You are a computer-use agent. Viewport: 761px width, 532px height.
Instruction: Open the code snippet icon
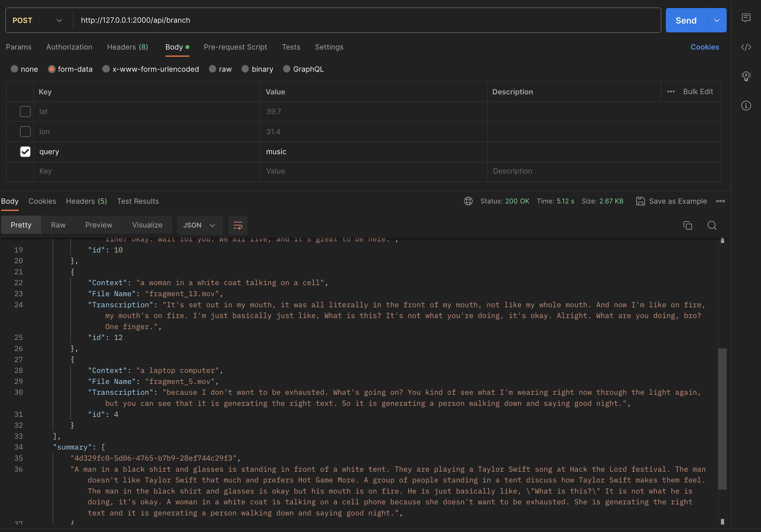746,47
